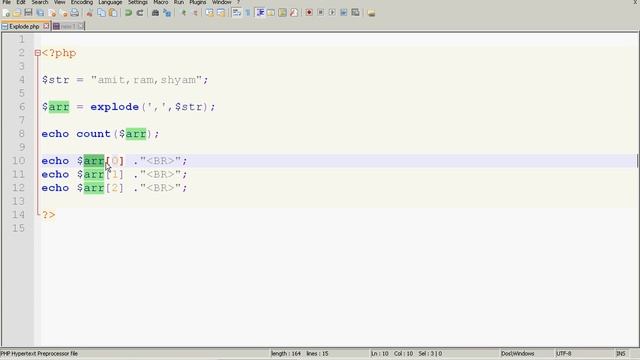
Task: Open the Language menu
Action: [110, 2]
